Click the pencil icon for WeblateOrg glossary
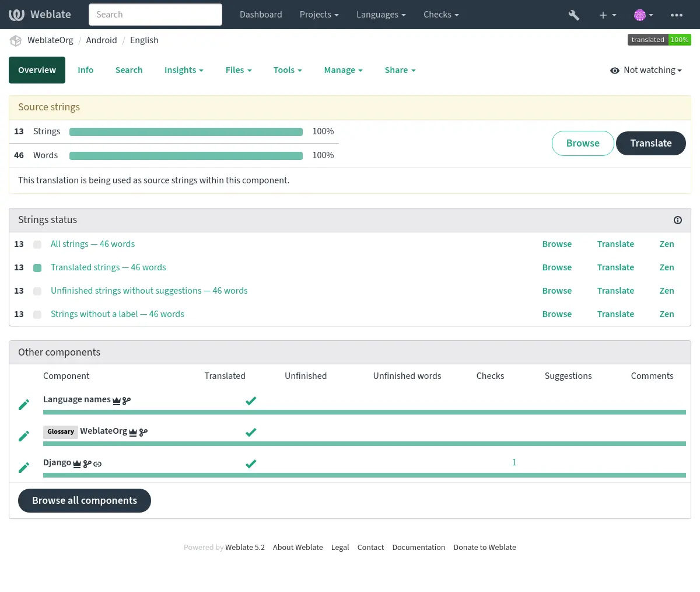 click(24, 436)
